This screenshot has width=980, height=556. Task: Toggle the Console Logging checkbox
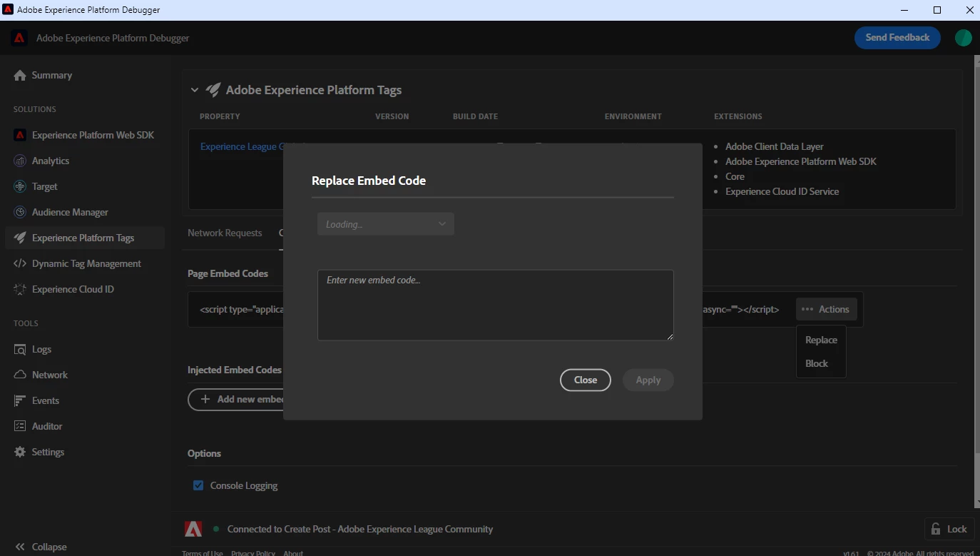[198, 485]
